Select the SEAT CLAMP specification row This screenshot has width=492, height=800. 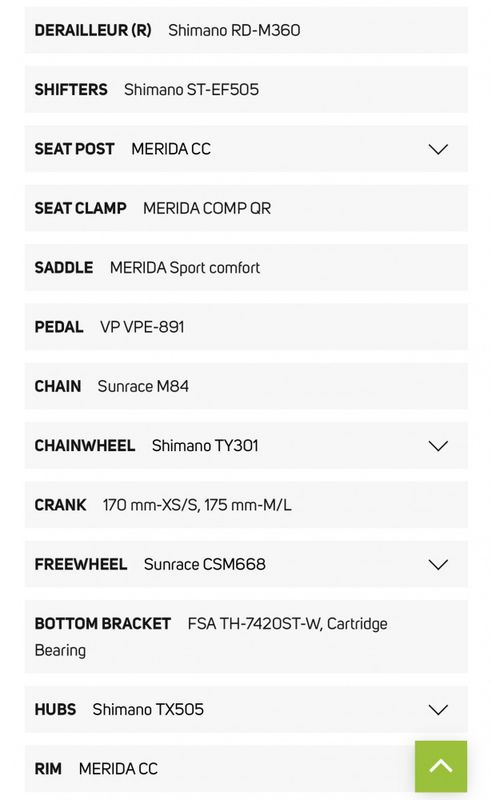(246, 208)
